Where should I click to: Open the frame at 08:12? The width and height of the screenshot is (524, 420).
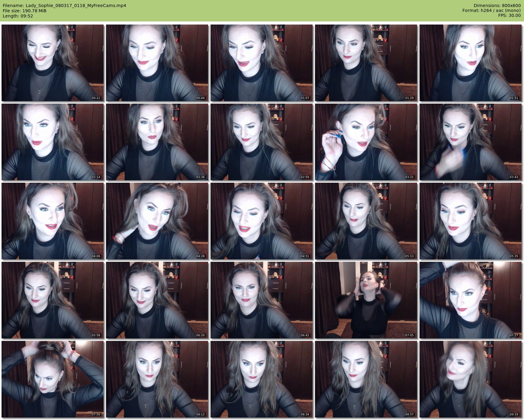[x=157, y=379]
